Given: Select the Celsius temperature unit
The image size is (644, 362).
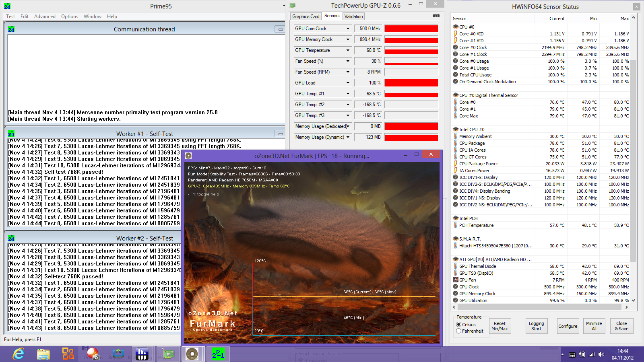Looking at the screenshot, I should pos(458,325).
